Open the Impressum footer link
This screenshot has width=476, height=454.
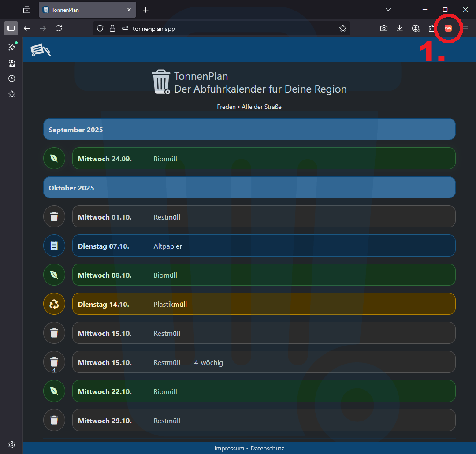click(x=229, y=448)
